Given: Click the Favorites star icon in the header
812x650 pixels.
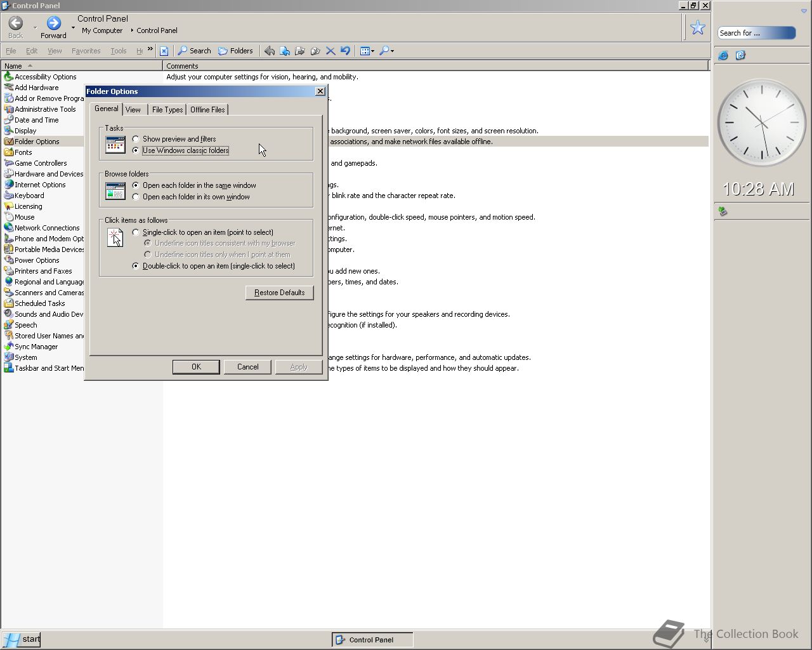Looking at the screenshot, I should click(698, 27).
